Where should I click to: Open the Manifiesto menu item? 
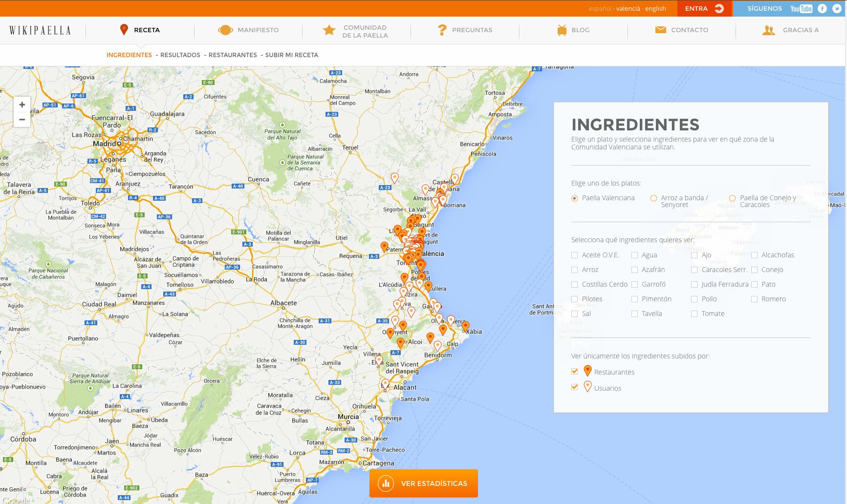coord(248,30)
